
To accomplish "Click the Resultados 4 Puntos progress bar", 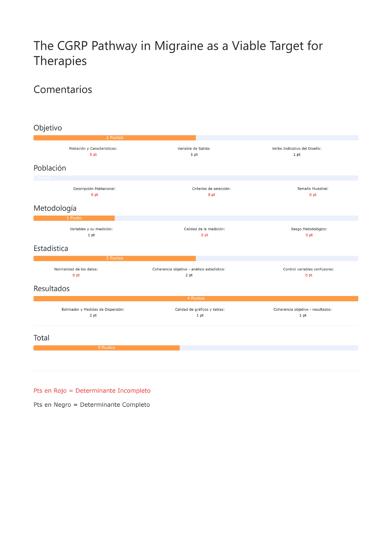I will point(196,299).
